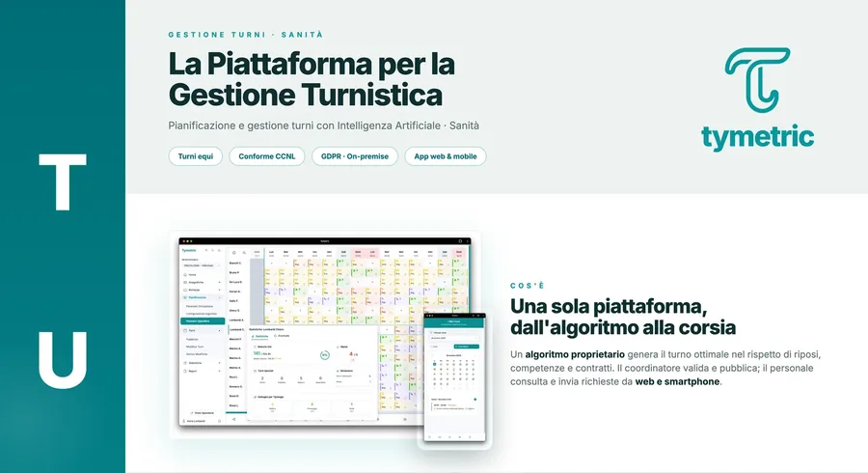Open Home in mockup sidebar

191,275
